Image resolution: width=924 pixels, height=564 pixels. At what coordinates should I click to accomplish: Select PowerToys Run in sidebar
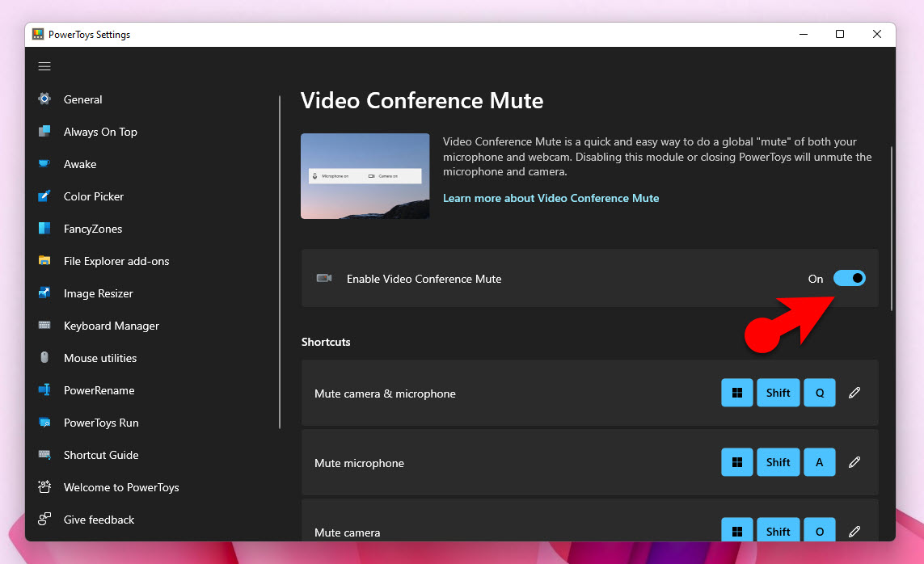point(101,423)
